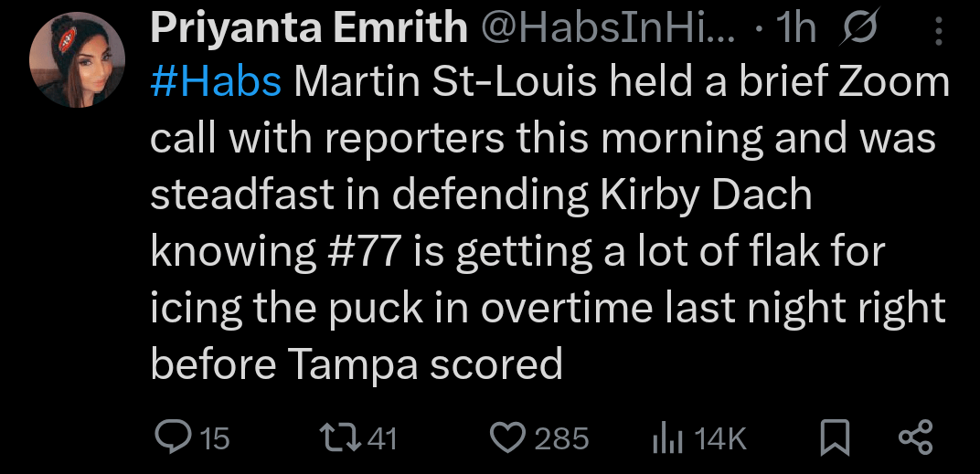
Task: Follow the #Habs hashtag link
Action: tap(215, 82)
